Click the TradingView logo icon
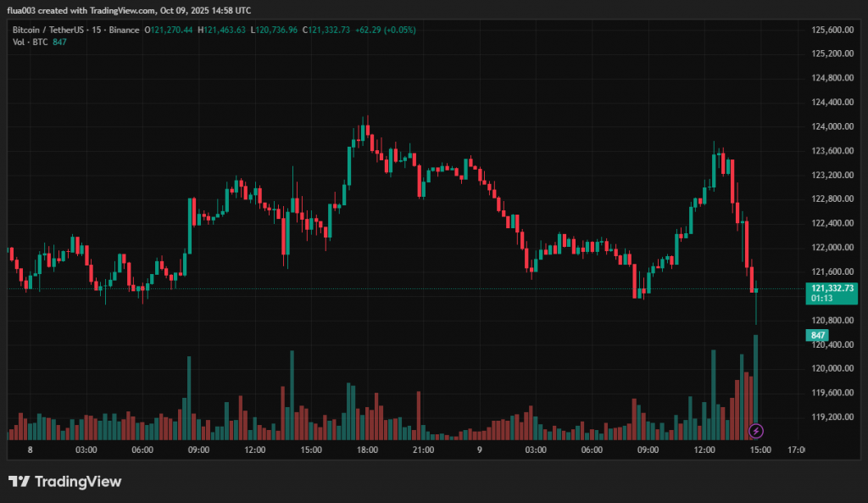 tap(18, 482)
